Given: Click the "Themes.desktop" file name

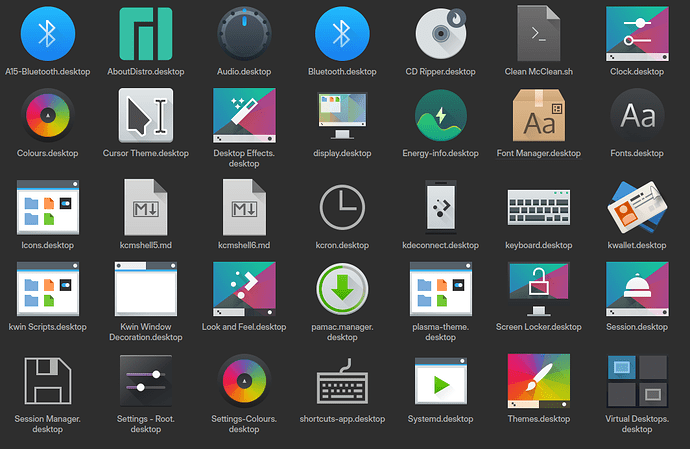Looking at the screenshot, I should click(539, 419).
